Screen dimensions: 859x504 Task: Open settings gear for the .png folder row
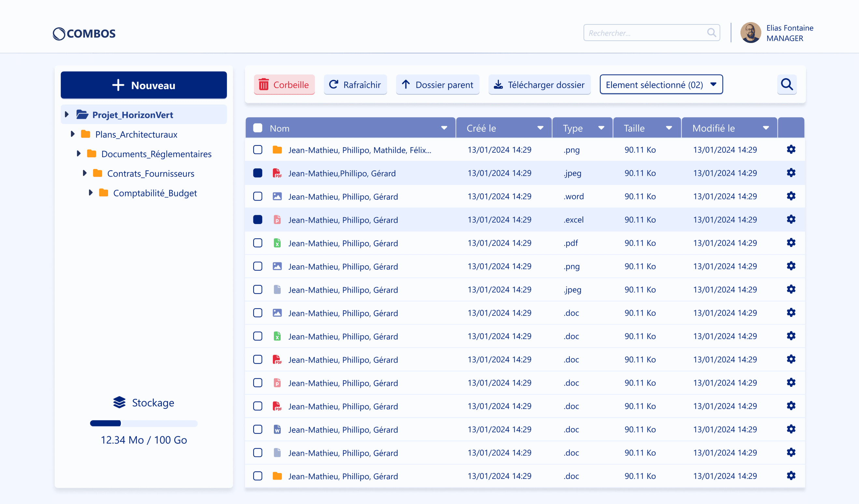pyautogui.click(x=791, y=149)
